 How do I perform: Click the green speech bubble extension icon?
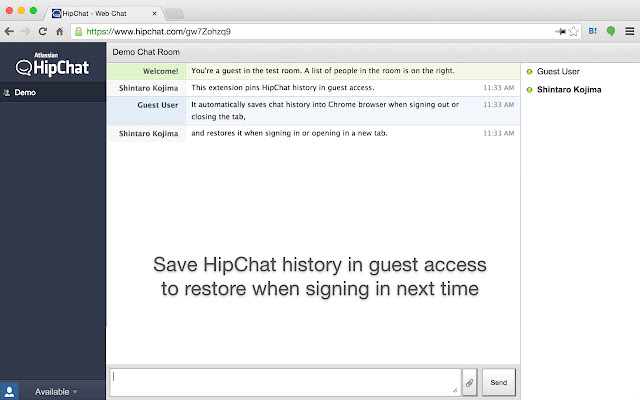pos(611,31)
